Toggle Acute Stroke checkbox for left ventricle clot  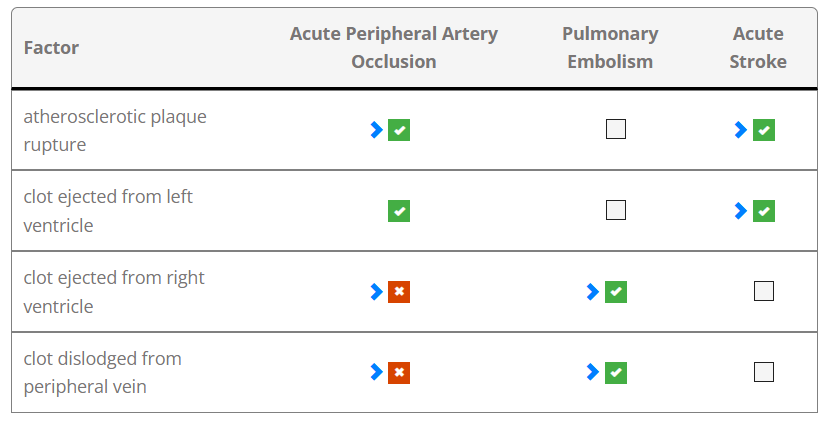coord(764,211)
